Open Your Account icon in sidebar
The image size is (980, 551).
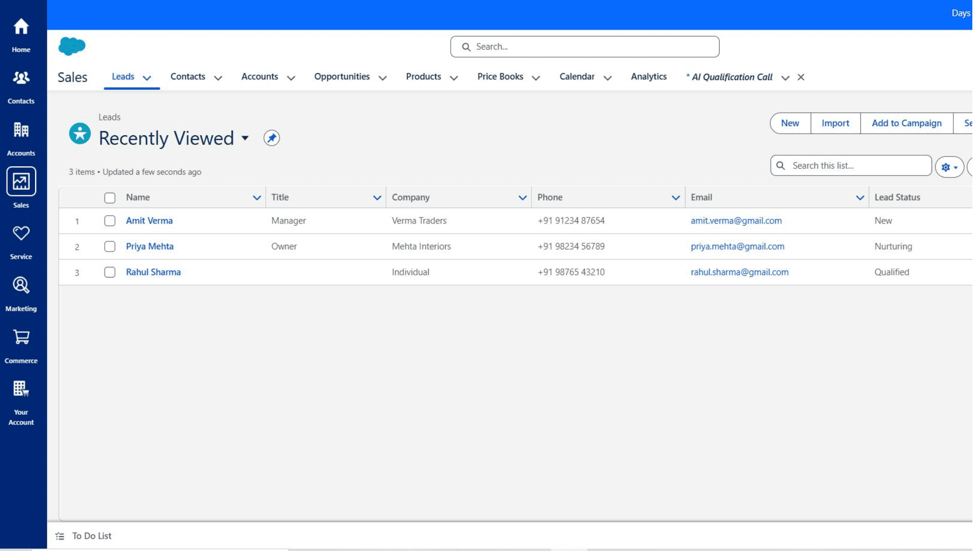coord(21,389)
